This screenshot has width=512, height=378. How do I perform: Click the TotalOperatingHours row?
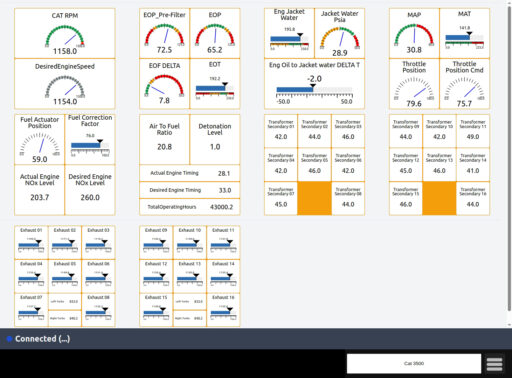point(190,207)
